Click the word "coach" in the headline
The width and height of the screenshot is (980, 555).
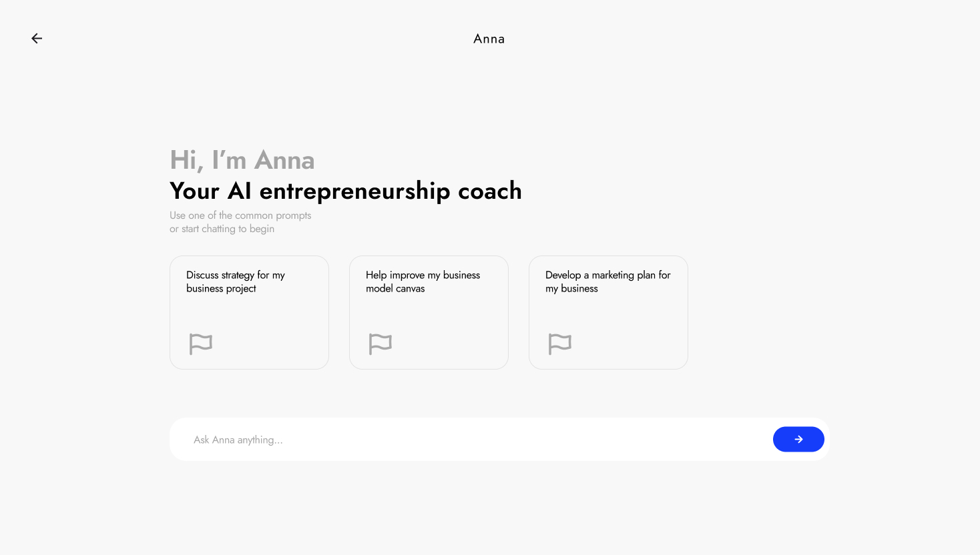(x=490, y=191)
